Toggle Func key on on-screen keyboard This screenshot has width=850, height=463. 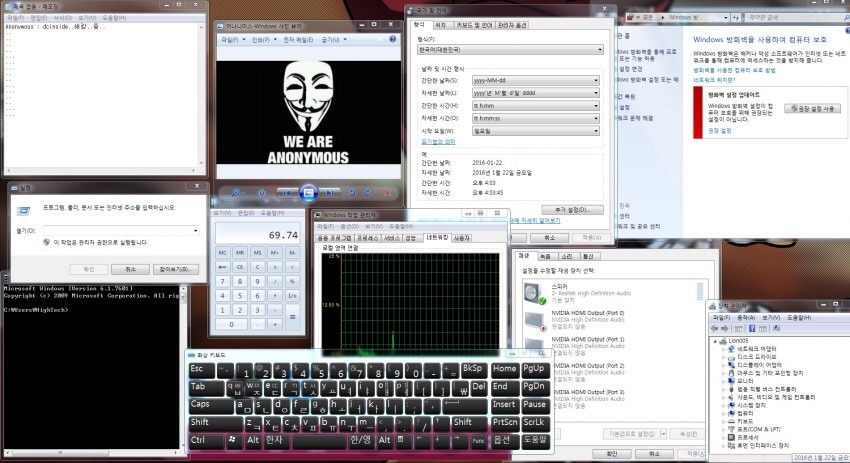478,440
